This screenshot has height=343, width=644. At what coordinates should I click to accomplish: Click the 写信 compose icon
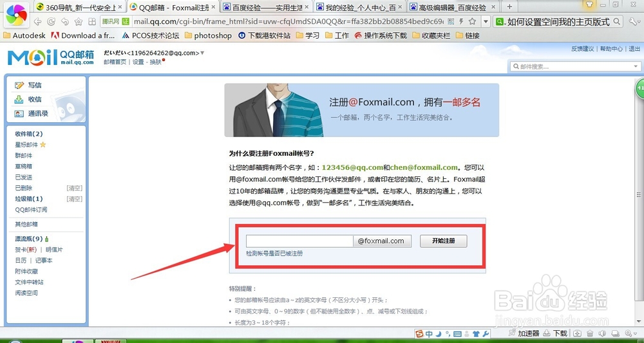[19, 86]
